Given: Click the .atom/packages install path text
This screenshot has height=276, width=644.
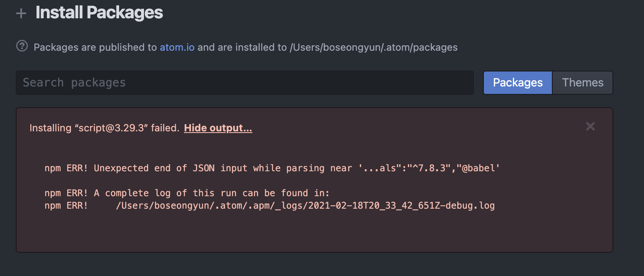Looking at the screenshot, I should click(x=373, y=47).
